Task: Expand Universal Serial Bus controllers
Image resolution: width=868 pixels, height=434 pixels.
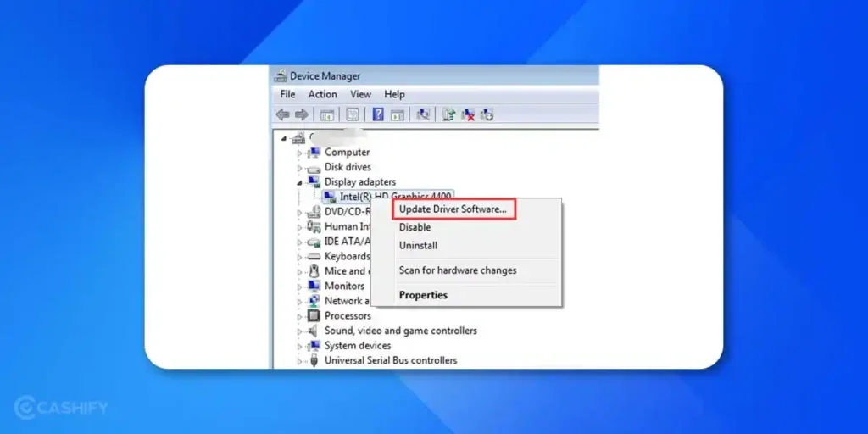Action: tap(300, 361)
